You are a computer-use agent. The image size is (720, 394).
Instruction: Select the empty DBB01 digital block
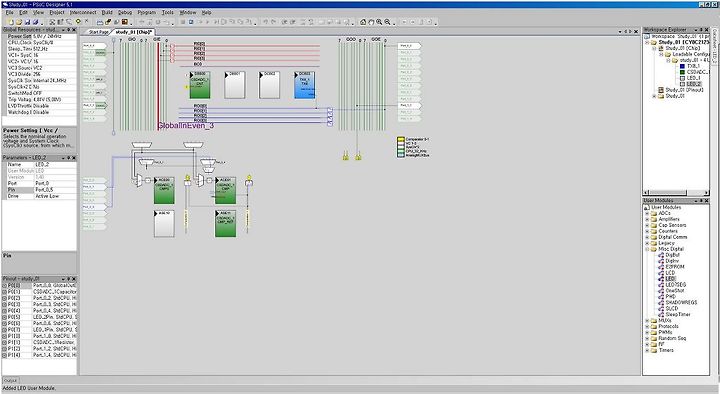[235, 84]
